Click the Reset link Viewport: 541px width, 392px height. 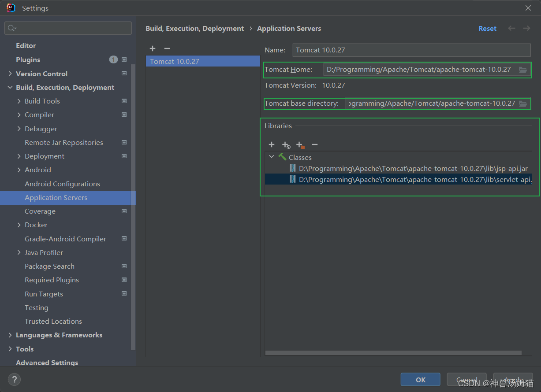point(487,28)
